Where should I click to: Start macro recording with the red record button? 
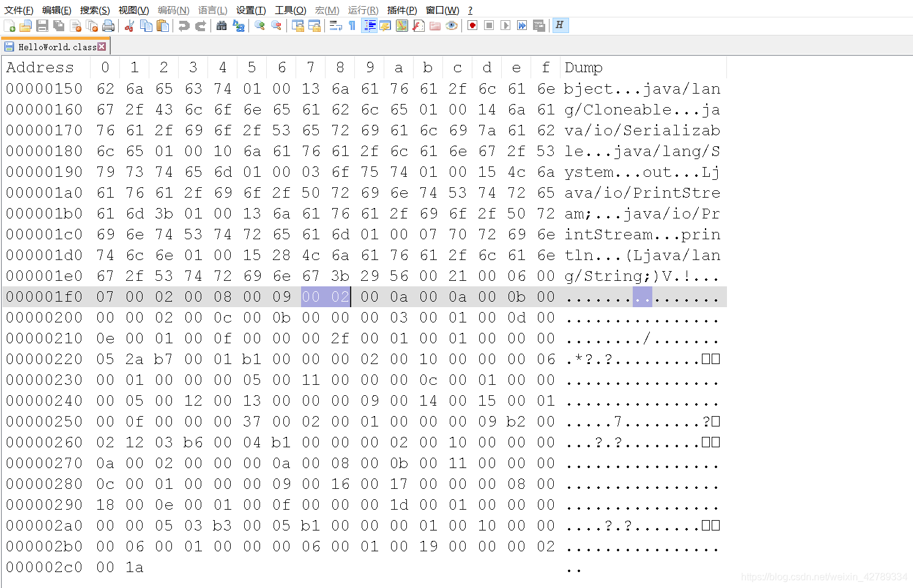(x=472, y=26)
